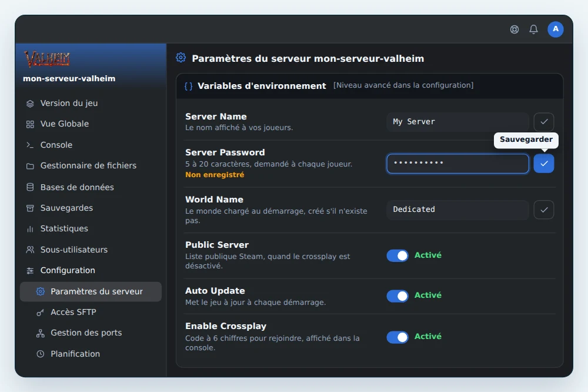Open the user avatar A menu

[x=556, y=29]
